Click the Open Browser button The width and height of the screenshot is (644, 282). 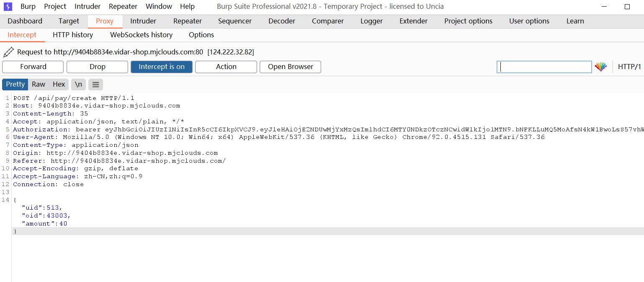click(290, 67)
